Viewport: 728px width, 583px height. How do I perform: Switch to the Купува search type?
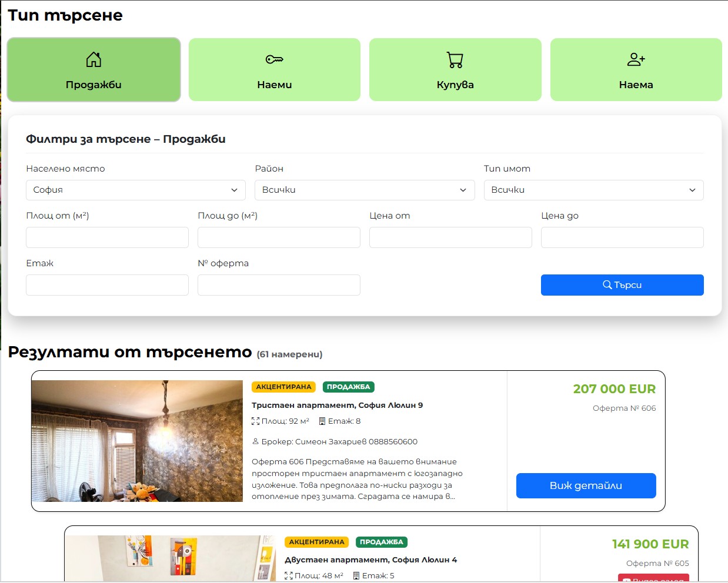(455, 70)
